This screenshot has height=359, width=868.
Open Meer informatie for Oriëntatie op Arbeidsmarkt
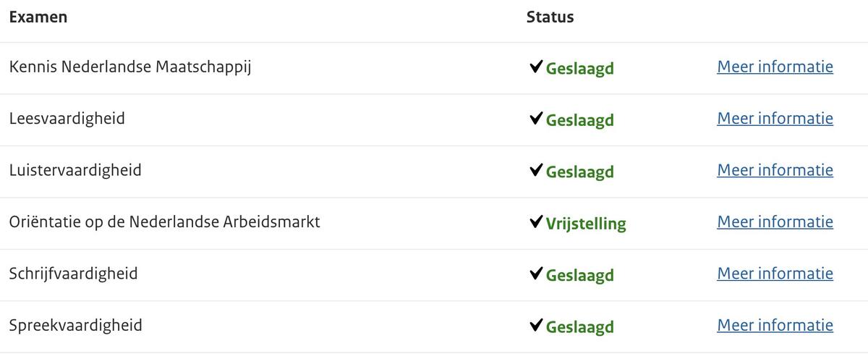[x=775, y=222]
